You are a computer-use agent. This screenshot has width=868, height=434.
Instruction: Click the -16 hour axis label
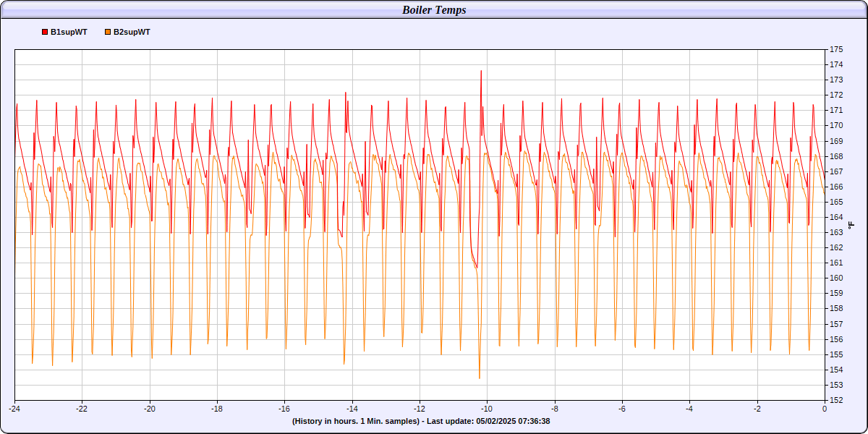pos(284,409)
